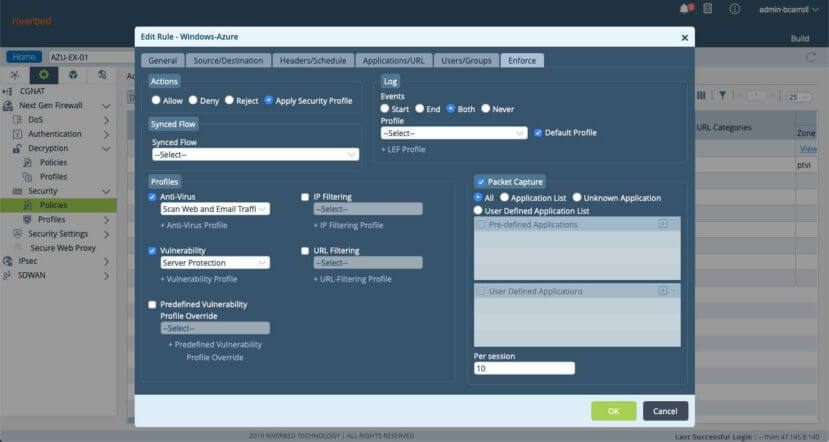The height and width of the screenshot is (442, 829).
Task: Collapse the Next Gen Firewall section
Action: click(106, 106)
